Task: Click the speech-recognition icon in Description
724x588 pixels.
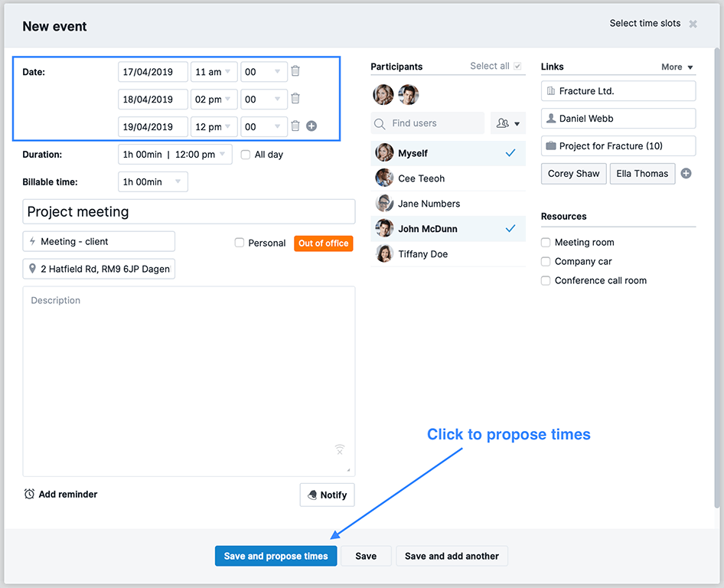Action: click(x=340, y=449)
